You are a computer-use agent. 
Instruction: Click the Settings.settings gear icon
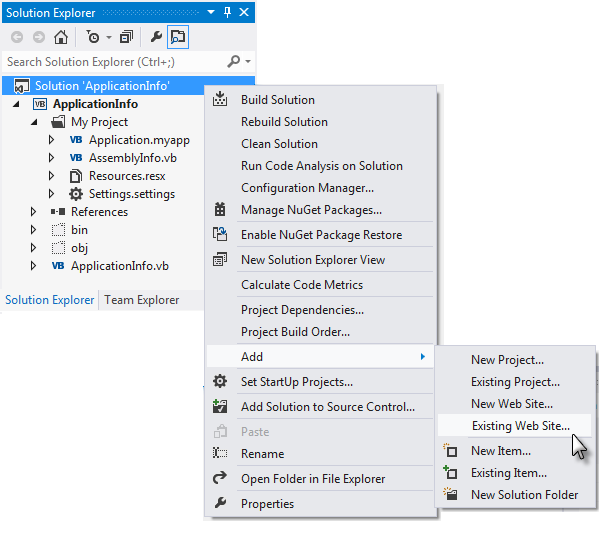pyautogui.click(x=76, y=194)
